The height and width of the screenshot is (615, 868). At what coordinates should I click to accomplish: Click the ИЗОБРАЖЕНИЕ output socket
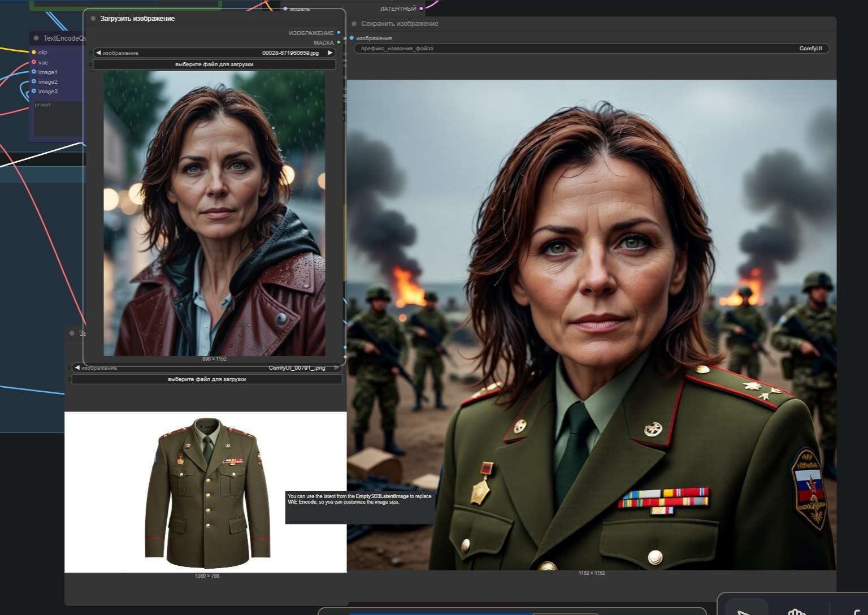pyautogui.click(x=338, y=33)
